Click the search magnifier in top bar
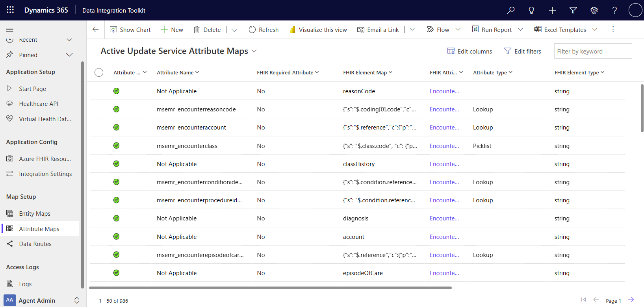 click(511, 10)
